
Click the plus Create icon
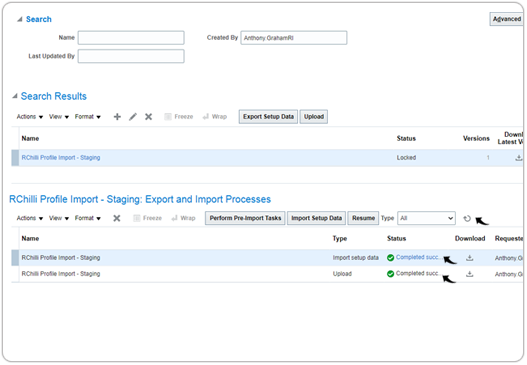(117, 117)
